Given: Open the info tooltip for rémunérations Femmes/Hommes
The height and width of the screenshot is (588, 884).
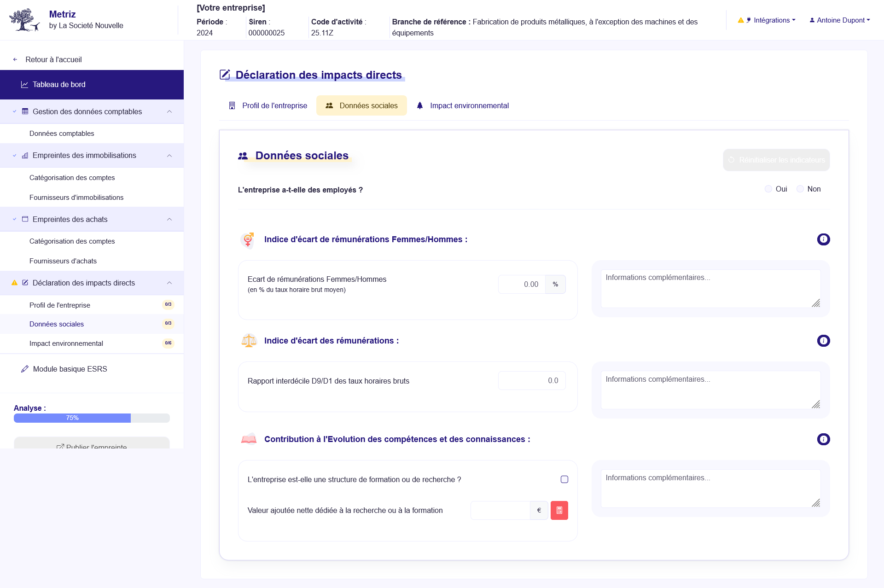Looking at the screenshot, I should click(823, 239).
